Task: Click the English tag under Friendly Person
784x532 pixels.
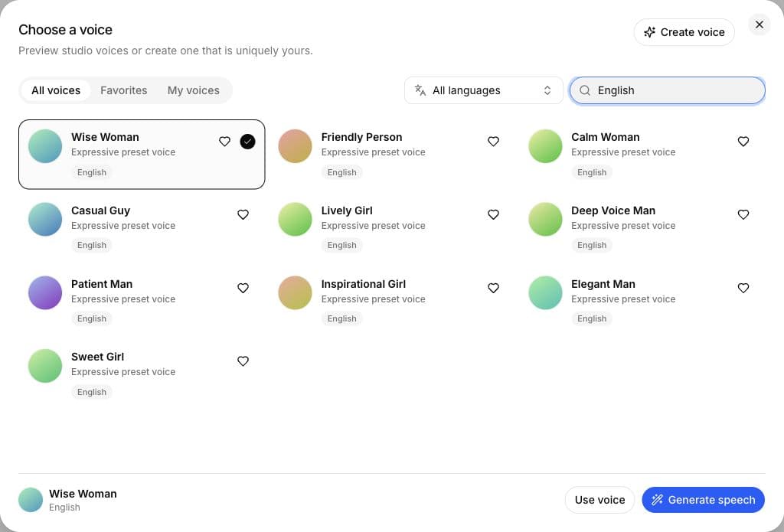Action: (x=342, y=172)
